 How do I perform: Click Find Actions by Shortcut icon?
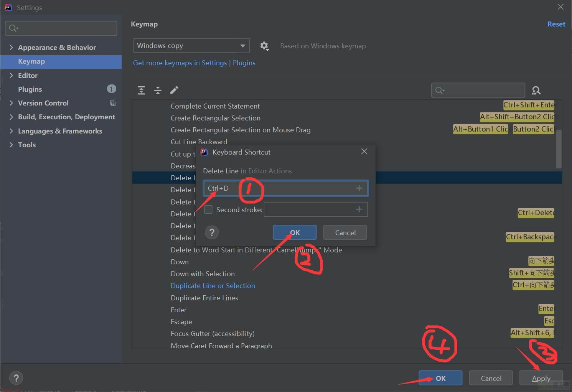[536, 91]
